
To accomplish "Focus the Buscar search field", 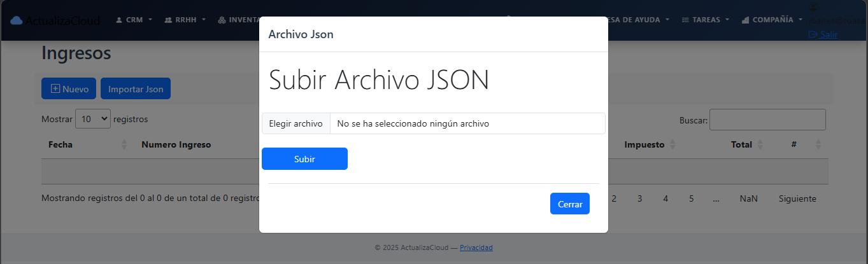I will [x=767, y=120].
